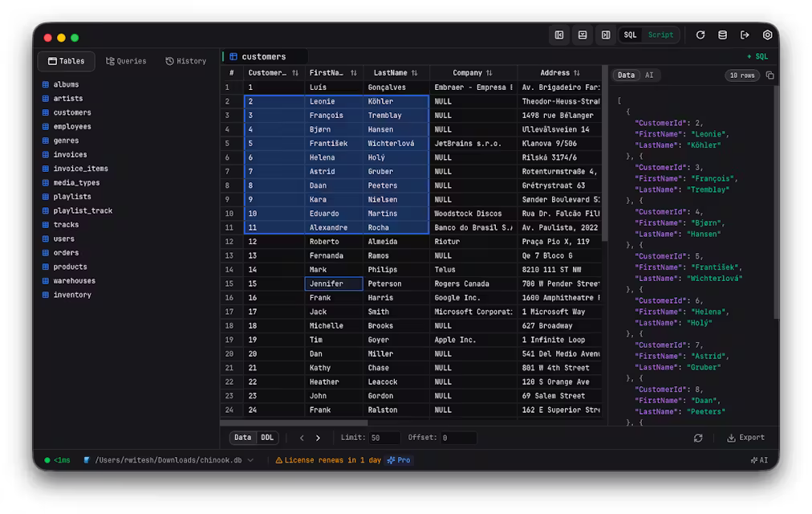
Task: Sort by the Company column arrows
Action: point(489,73)
